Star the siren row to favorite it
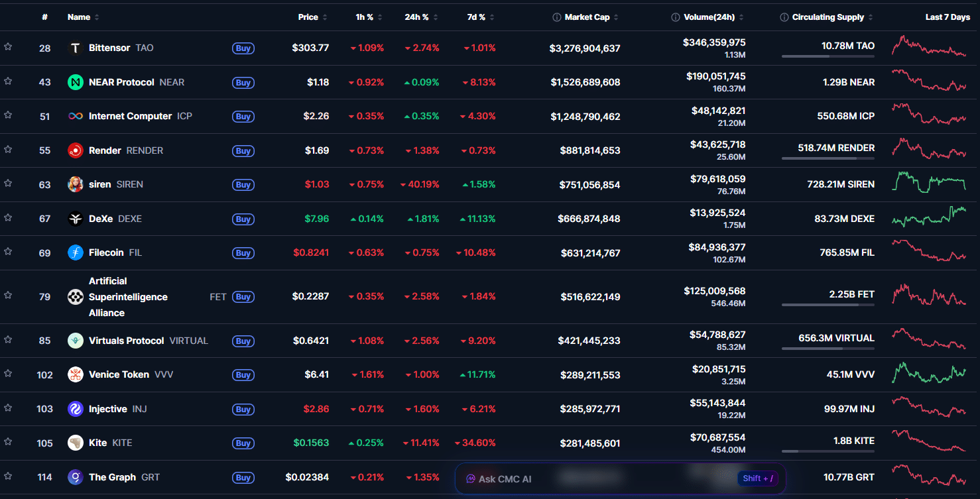Screen dimensions: 980x499 click(x=8, y=182)
